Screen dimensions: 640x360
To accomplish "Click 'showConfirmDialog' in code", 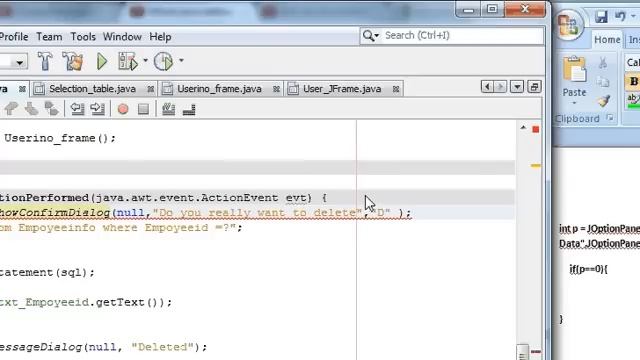I will point(55,213).
